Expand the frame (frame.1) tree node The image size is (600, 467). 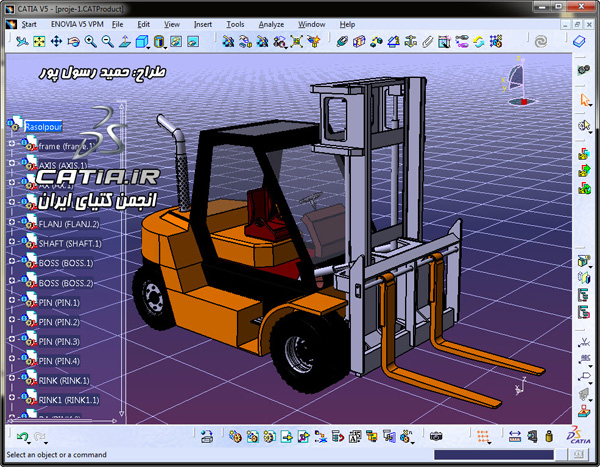coord(12,143)
